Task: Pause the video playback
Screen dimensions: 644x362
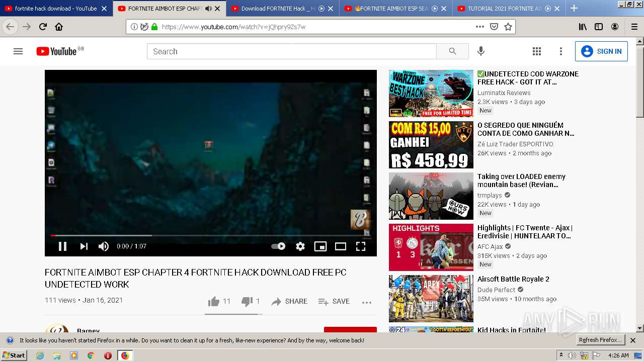Action: 63,246
